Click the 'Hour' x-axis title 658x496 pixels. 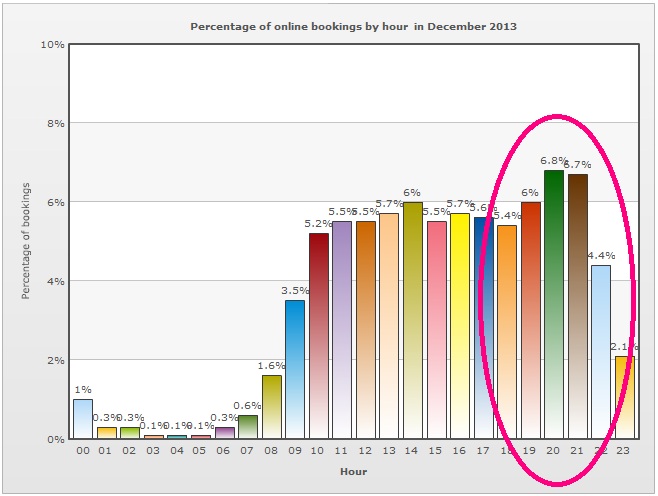pos(353,470)
